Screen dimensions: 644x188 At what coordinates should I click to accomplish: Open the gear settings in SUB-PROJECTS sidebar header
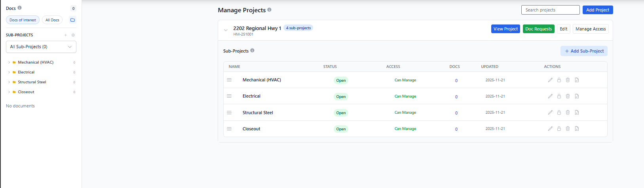pos(73,35)
